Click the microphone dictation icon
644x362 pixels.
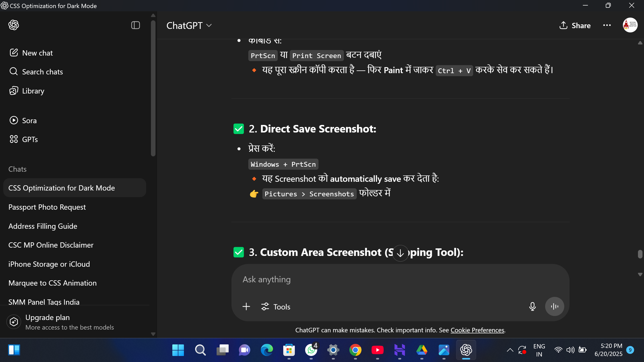pyautogui.click(x=532, y=306)
